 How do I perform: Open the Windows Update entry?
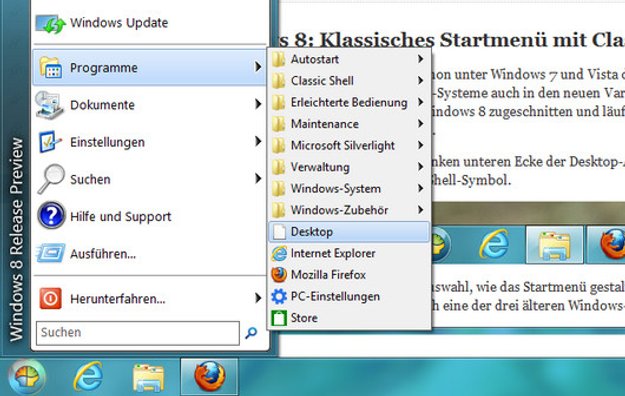(x=149, y=23)
